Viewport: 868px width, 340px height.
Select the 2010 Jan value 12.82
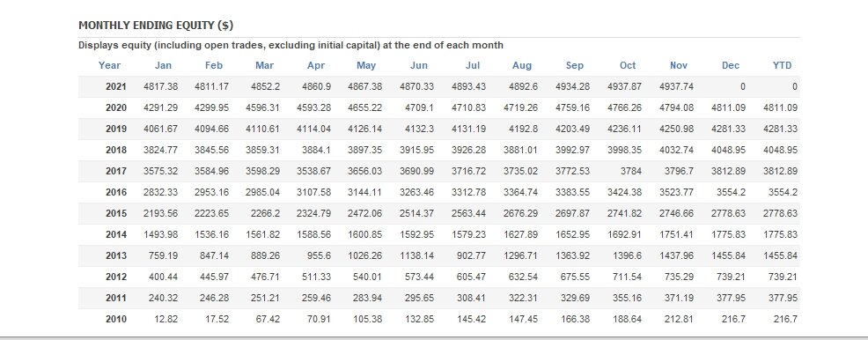167,319
